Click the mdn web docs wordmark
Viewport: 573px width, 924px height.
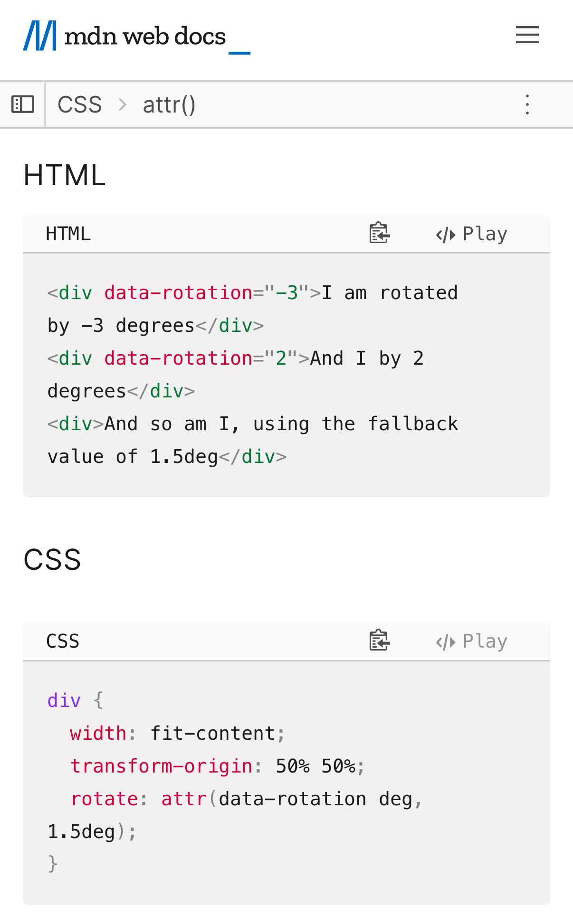pyautogui.click(x=145, y=37)
